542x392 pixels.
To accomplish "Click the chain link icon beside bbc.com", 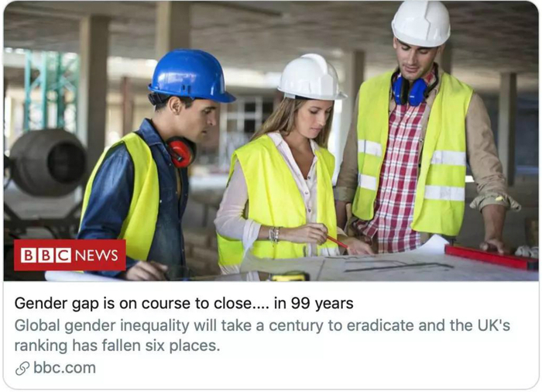I will click(x=22, y=369).
